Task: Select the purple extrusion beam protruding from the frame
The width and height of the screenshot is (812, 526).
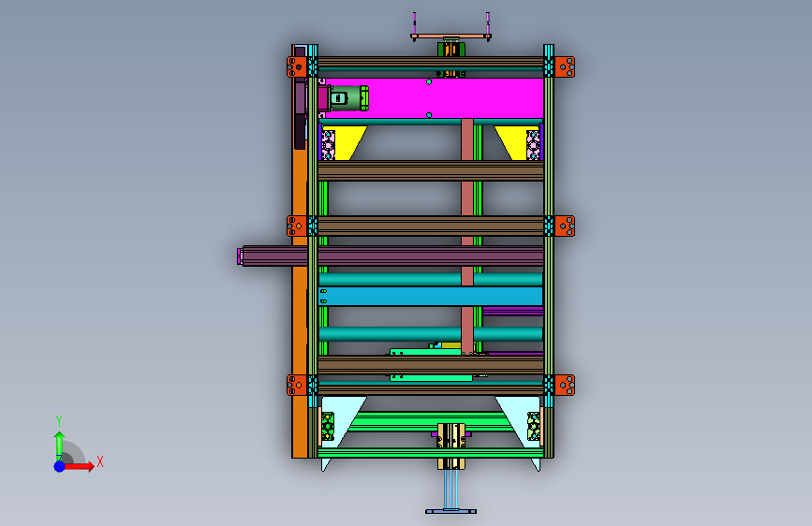Action: point(390,256)
